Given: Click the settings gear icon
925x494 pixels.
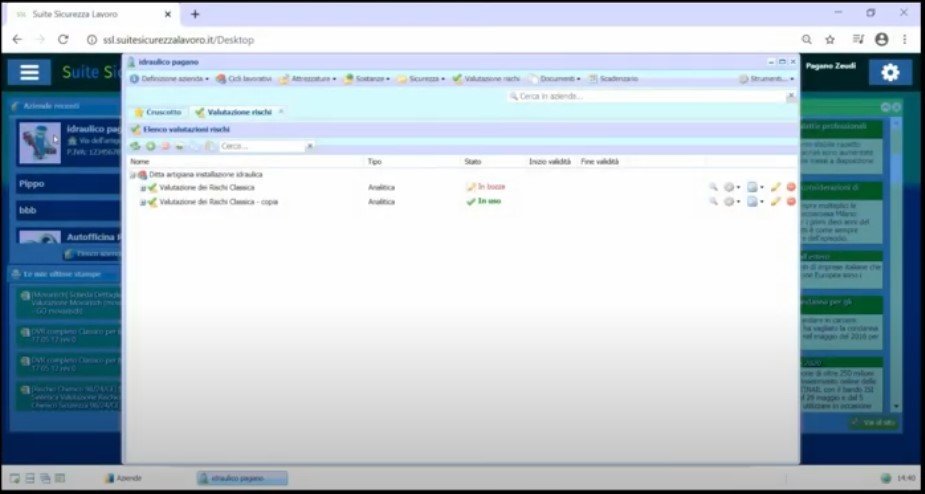Looking at the screenshot, I should tap(889, 72).
